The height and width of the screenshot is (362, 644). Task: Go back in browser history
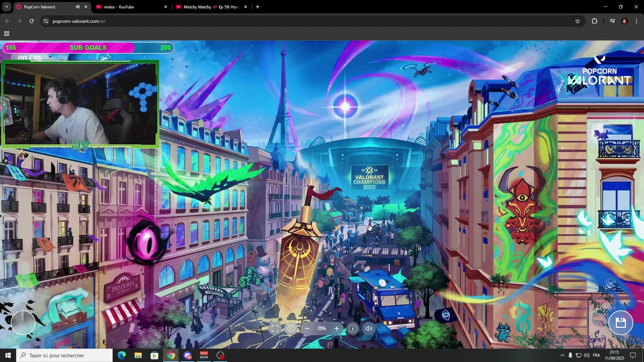point(7,21)
